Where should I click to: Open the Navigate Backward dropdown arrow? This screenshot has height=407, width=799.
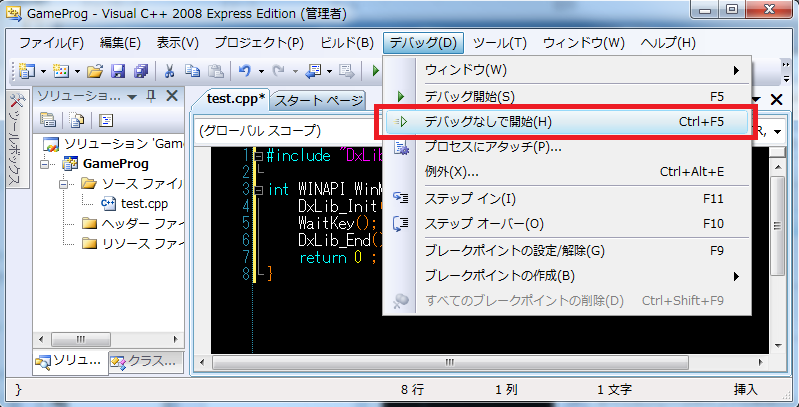coord(329,71)
